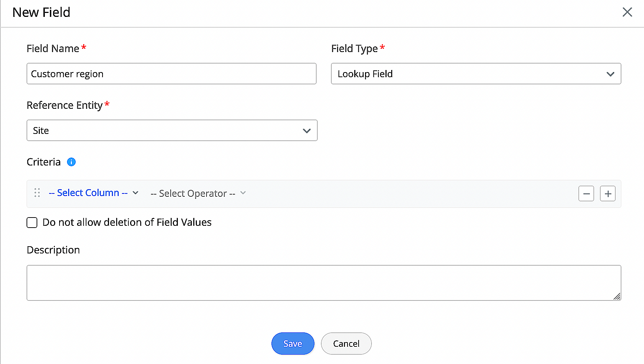This screenshot has height=364, width=644.
Task: Click the checkbox label about Field Values deletion
Action: pyautogui.click(x=127, y=222)
